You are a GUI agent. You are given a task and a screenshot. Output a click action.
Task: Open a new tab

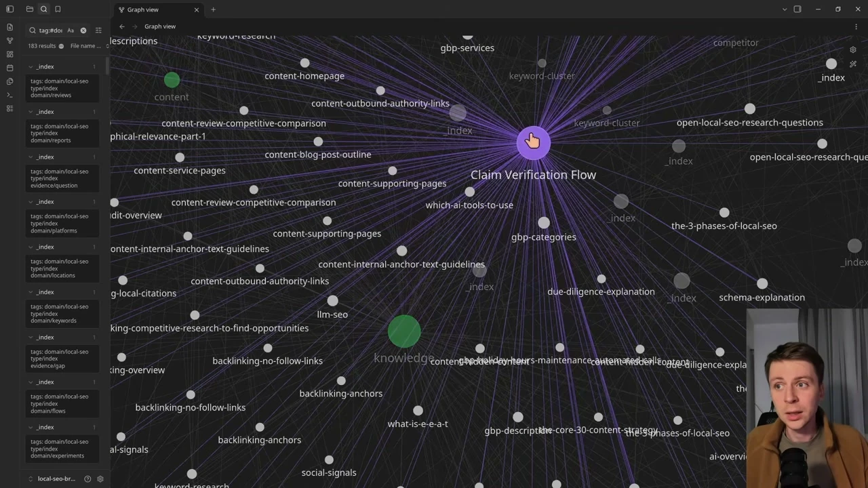click(213, 9)
